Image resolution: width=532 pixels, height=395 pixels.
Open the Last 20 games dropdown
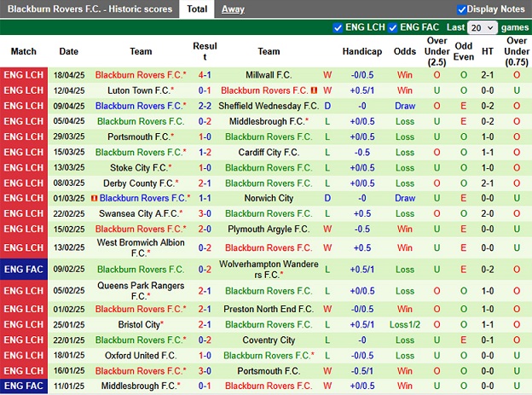(x=483, y=27)
